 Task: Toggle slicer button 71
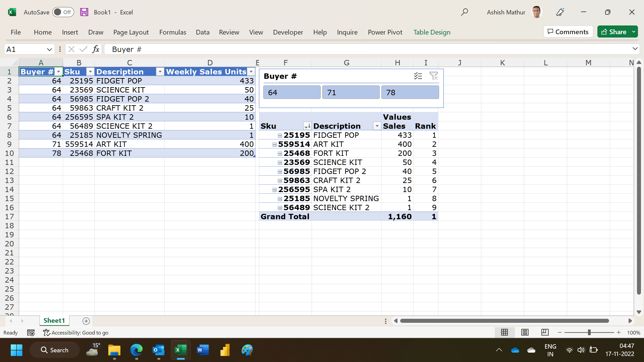[x=351, y=92]
